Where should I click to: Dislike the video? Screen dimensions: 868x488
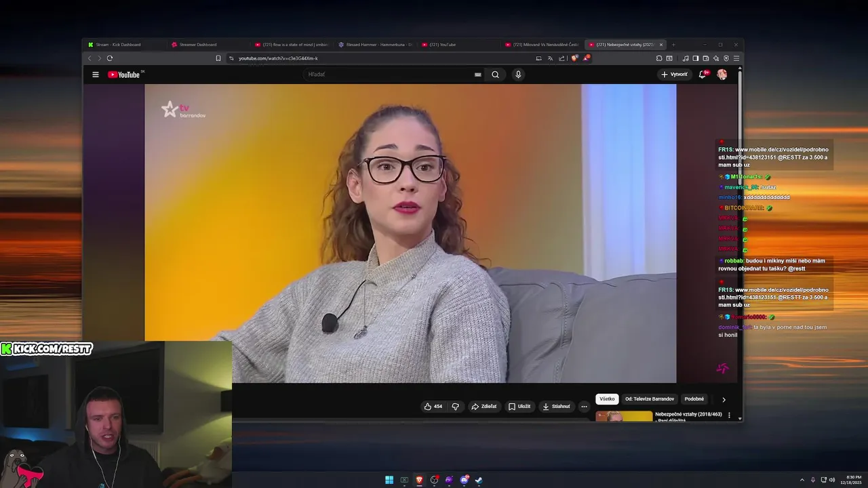coord(456,407)
